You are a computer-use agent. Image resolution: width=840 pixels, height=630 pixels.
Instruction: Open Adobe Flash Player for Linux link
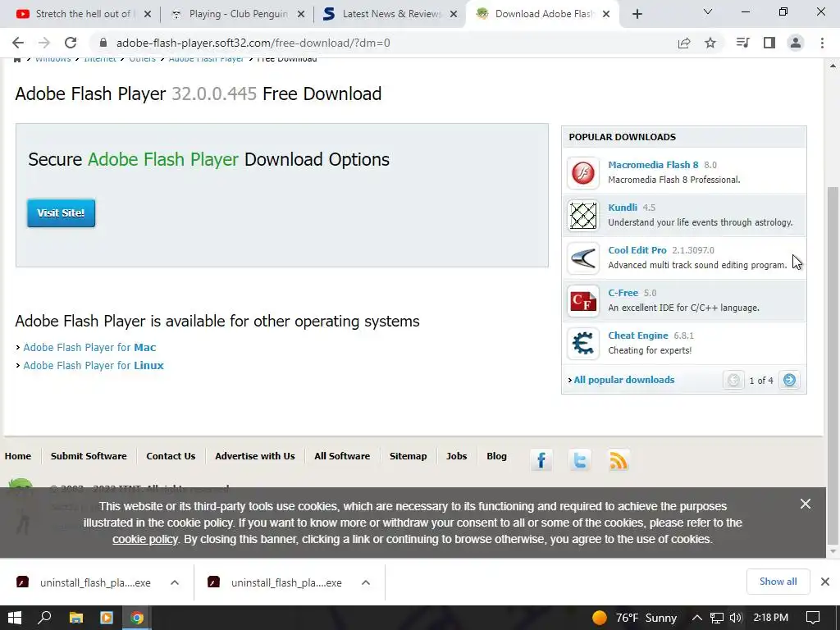click(x=94, y=365)
